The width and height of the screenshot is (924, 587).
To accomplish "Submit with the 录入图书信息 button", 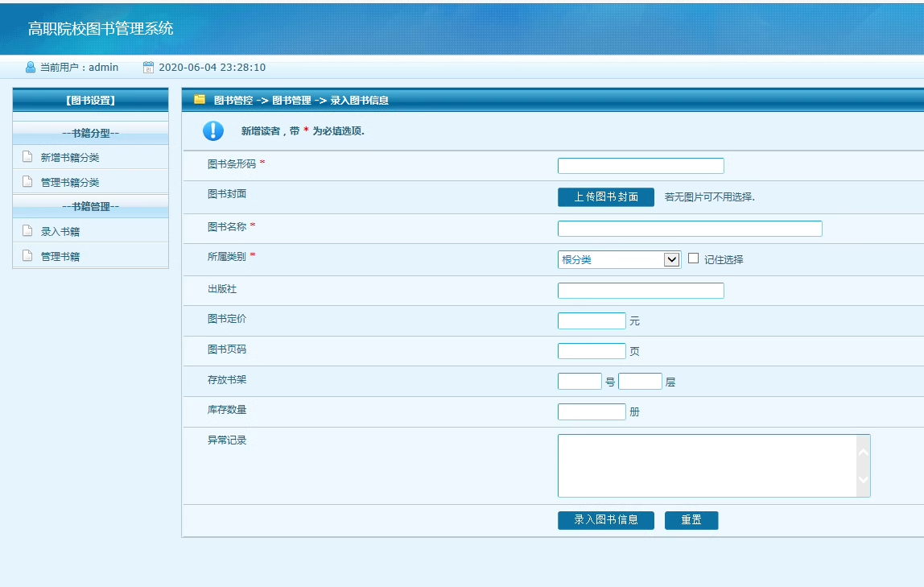I will click(x=606, y=520).
